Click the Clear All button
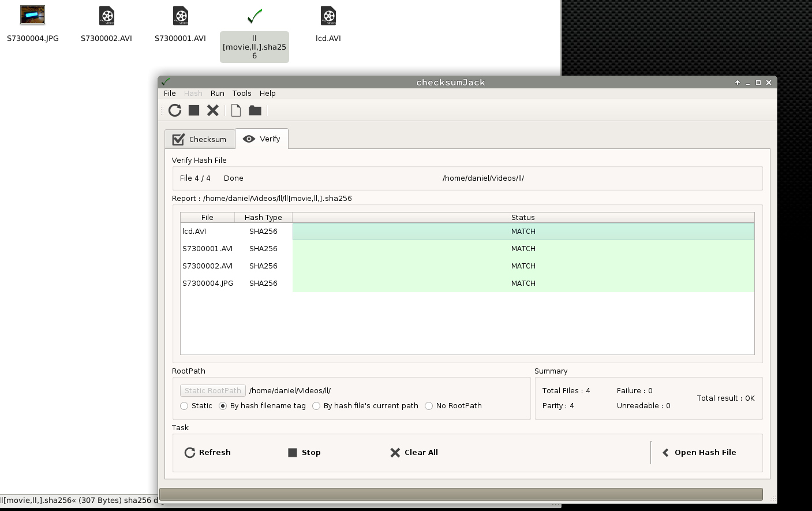 [x=414, y=453]
